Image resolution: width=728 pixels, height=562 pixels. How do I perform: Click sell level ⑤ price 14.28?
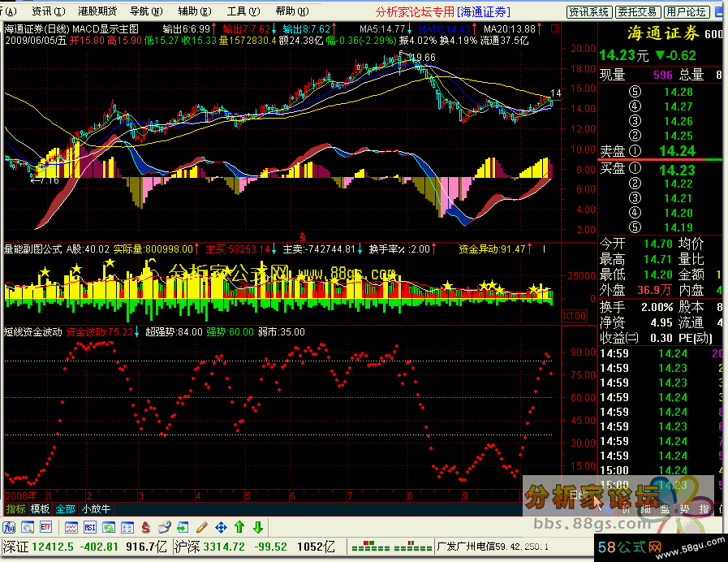pyautogui.click(x=678, y=92)
